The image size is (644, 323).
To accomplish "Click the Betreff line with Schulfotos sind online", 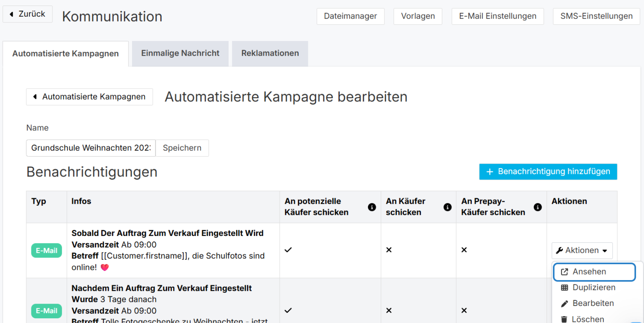I will (x=168, y=261).
